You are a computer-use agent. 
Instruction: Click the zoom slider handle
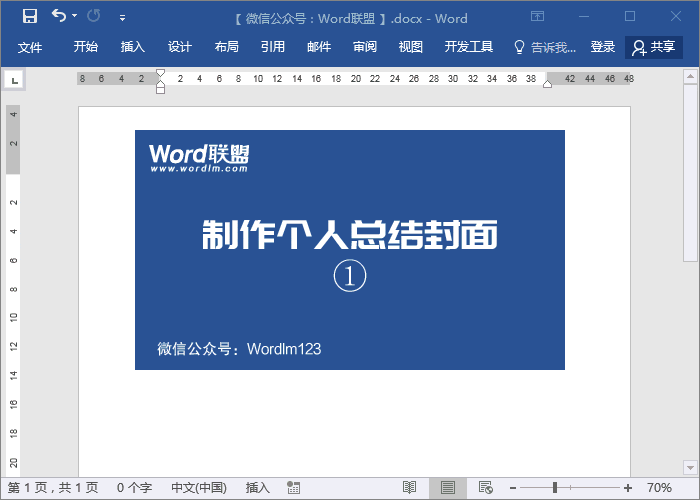coord(555,488)
